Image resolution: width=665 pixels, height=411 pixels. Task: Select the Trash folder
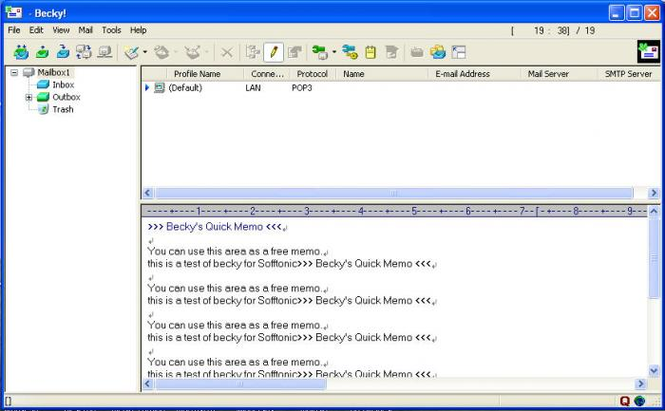[x=63, y=109]
